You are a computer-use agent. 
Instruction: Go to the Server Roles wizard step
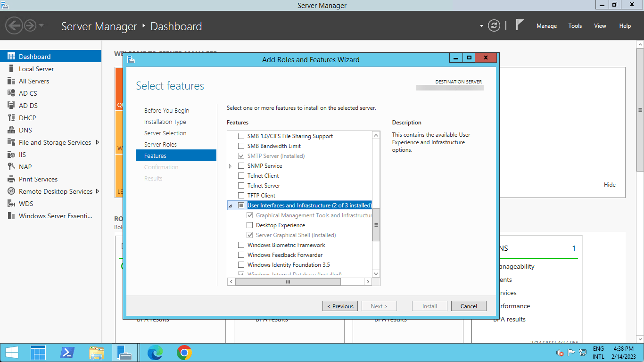(160, 144)
